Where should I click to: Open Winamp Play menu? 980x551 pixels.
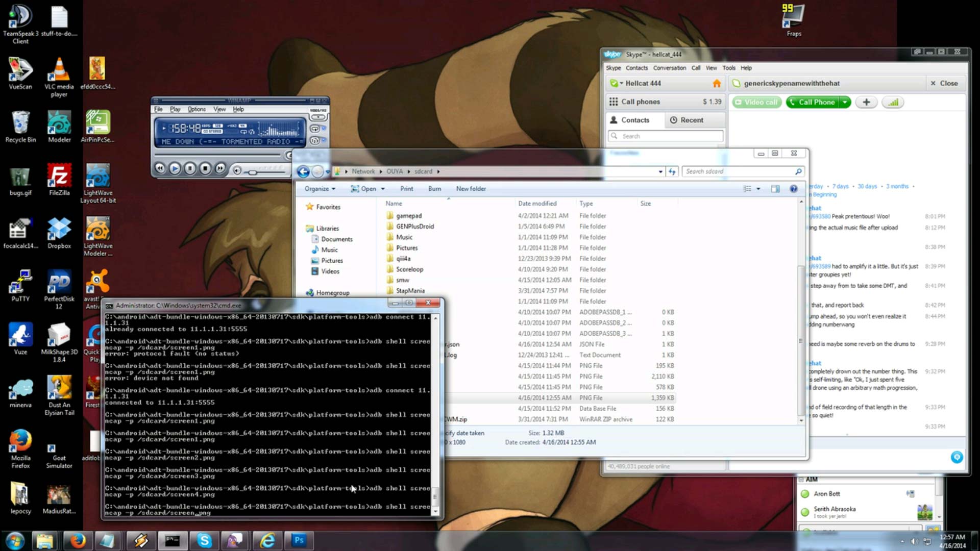pos(175,109)
